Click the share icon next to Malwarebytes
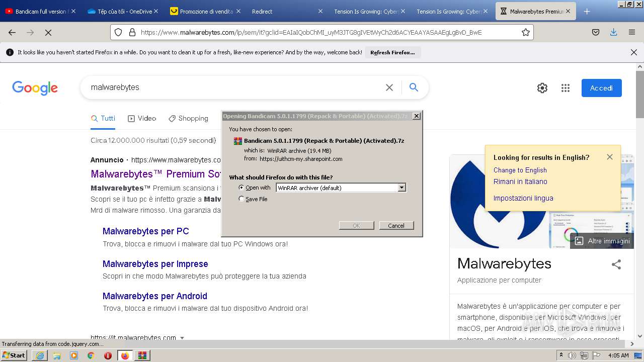This screenshot has height=362, width=644. [616, 264]
